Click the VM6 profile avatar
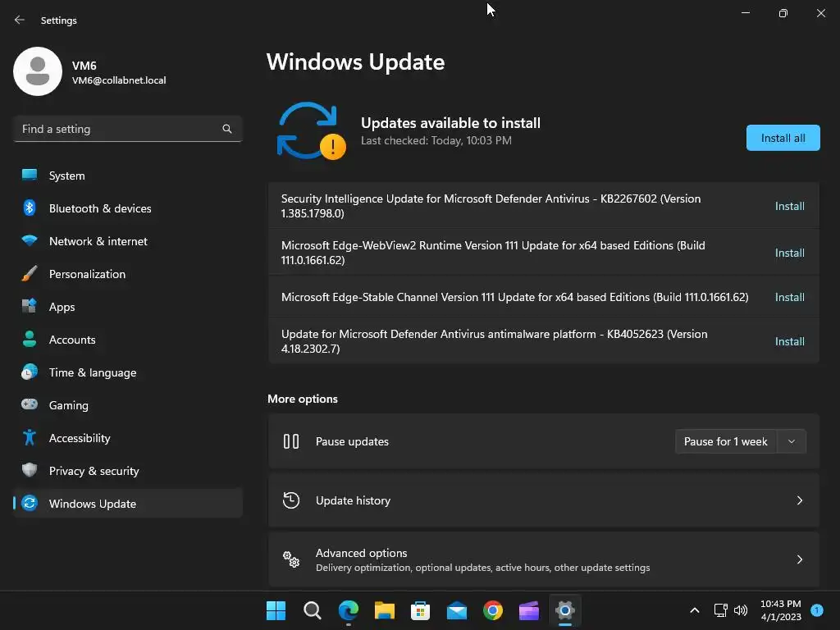 (38, 71)
